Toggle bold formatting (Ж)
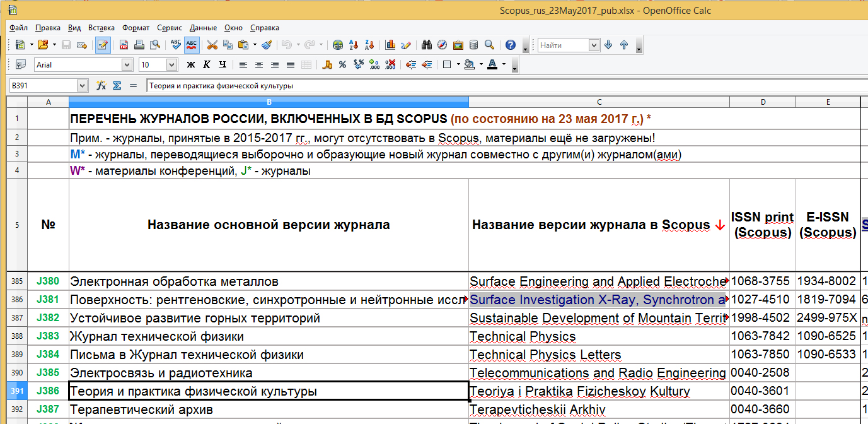Screen dimensions: 868x424 191,64
